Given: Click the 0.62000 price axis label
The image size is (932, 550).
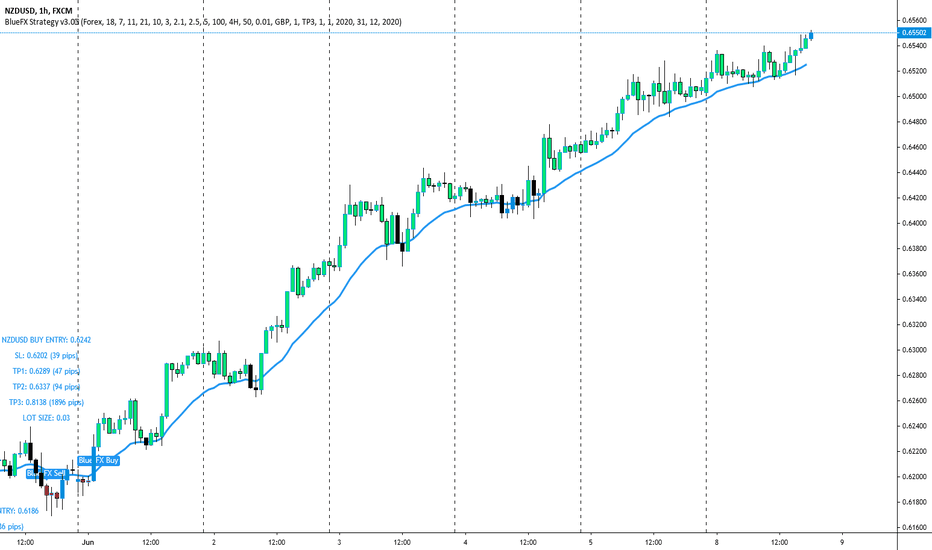Looking at the screenshot, I should coord(914,477).
